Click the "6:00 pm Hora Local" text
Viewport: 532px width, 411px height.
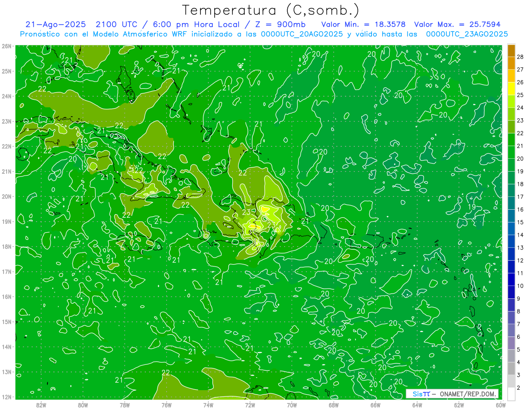(196, 25)
